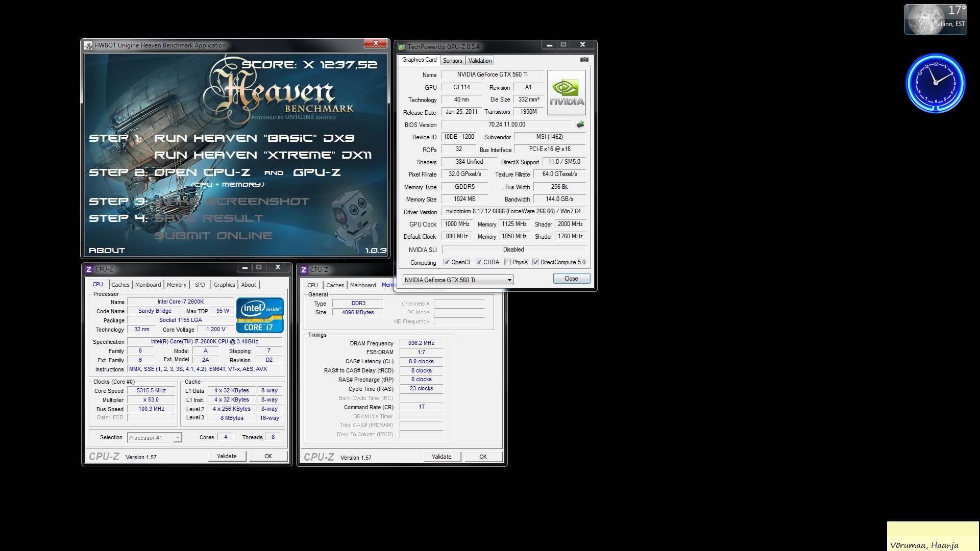Click About in Heaven window
Image resolution: width=980 pixels, height=551 pixels.
point(107,251)
